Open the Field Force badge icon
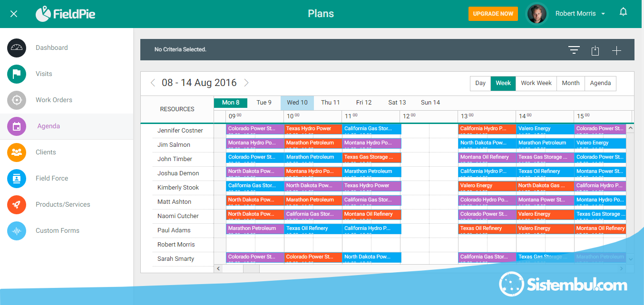The height and width of the screenshot is (305, 644). (17, 179)
